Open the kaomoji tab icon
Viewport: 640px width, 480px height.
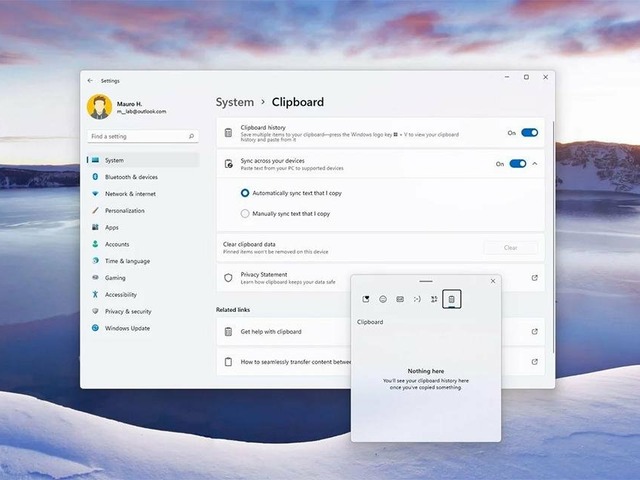point(417,299)
